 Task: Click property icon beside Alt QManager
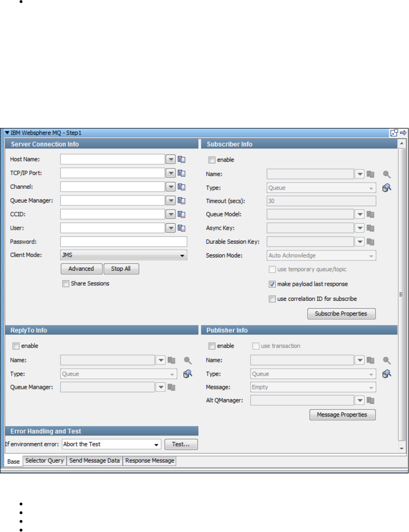[x=370, y=400]
